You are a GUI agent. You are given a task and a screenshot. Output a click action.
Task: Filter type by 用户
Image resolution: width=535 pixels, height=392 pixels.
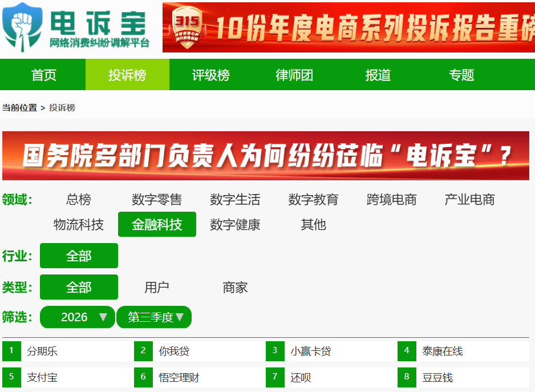(x=157, y=287)
